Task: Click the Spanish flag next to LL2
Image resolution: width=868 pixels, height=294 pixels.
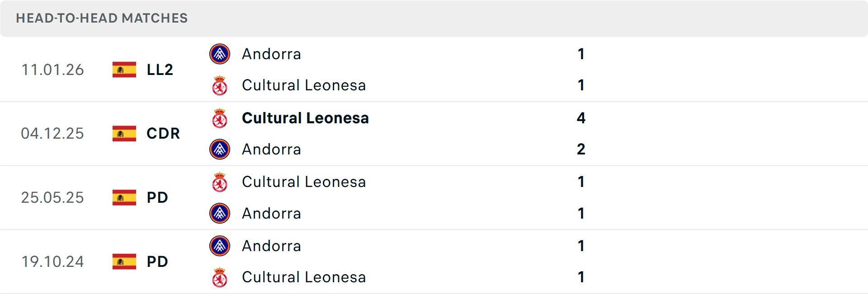Action: [x=124, y=70]
